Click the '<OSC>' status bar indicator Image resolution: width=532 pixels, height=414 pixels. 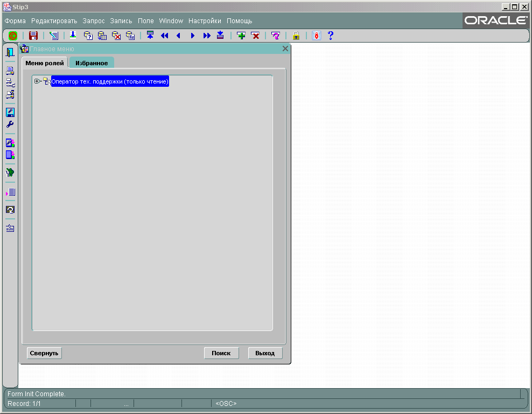(226, 404)
